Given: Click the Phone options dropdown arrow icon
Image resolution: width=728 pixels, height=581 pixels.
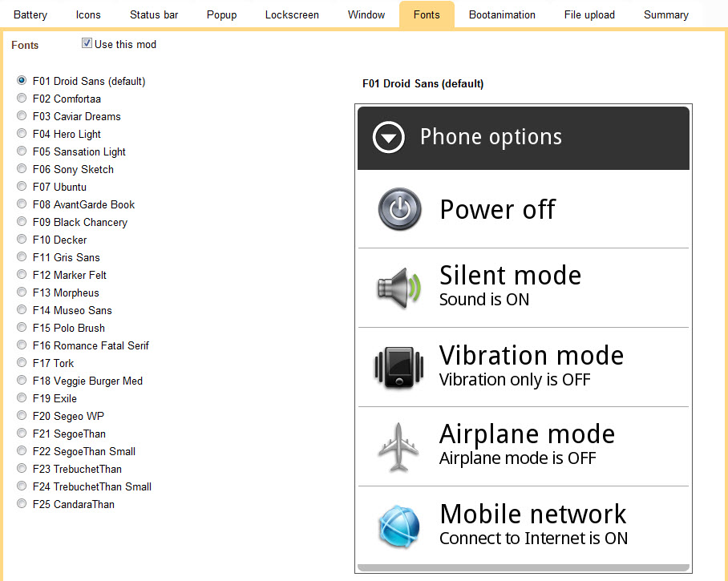Looking at the screenshot, I should pyautogui.click(x=389, y=137).
